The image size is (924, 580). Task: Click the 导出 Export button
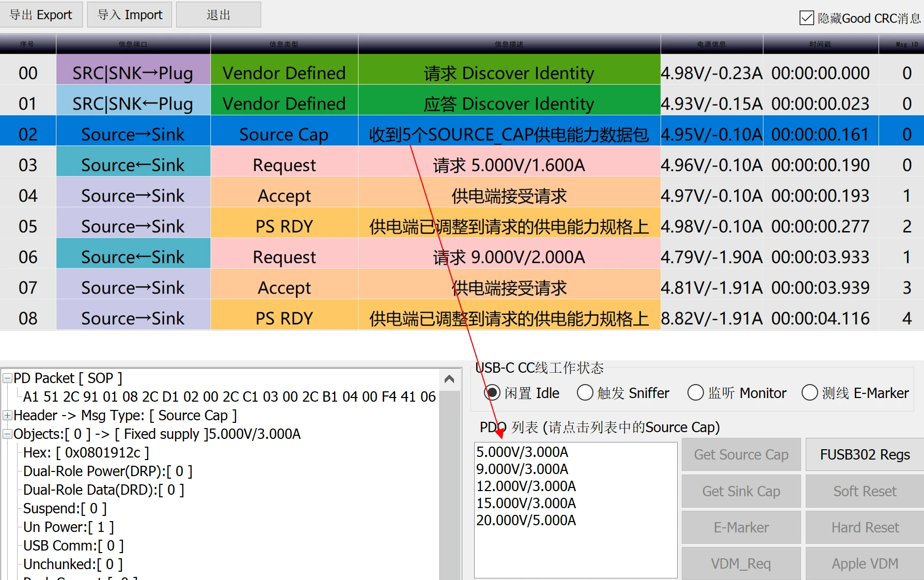tap(41, 15)
